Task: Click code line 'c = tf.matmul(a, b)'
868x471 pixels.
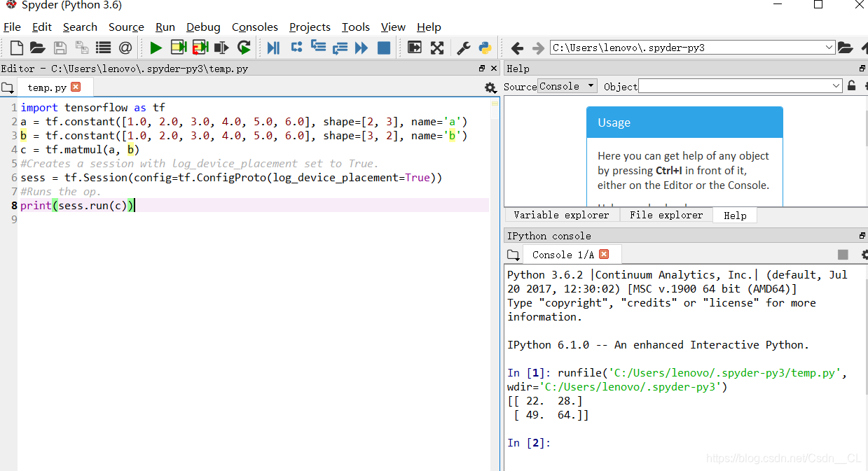Action: pyautogui.click(x=80, y=150)
